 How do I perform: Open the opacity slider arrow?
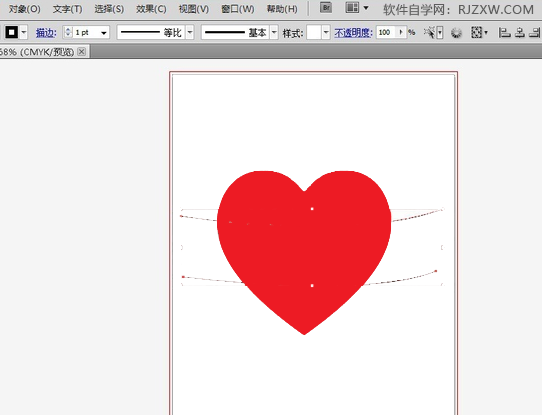401,32
